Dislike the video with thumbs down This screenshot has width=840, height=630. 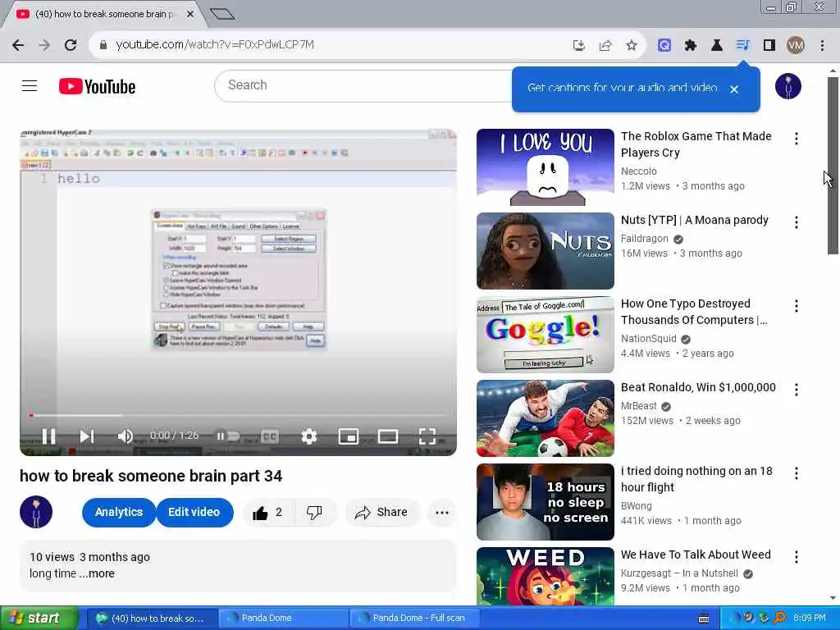[314, 513]
